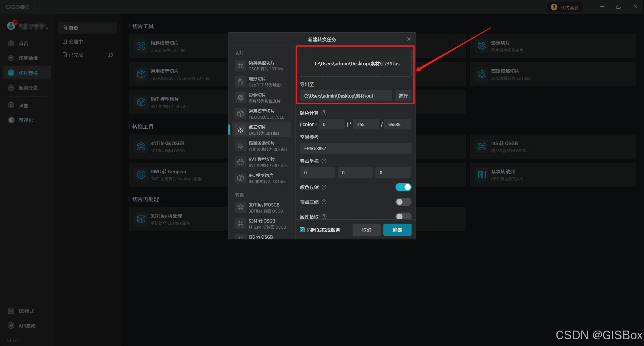
Task: Click the 可视化 sidebar icon
Action: 11,120
